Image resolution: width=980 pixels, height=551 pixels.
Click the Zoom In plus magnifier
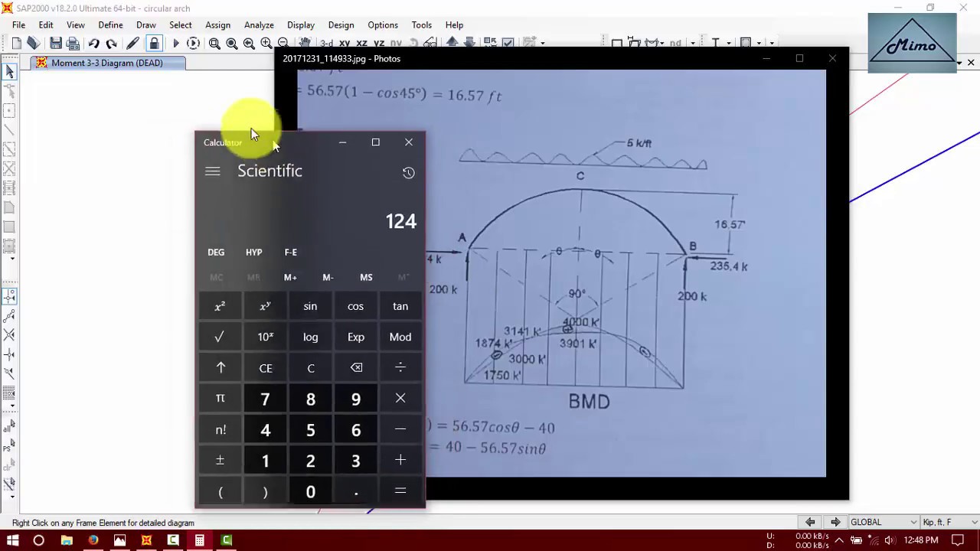pos(266,44)
